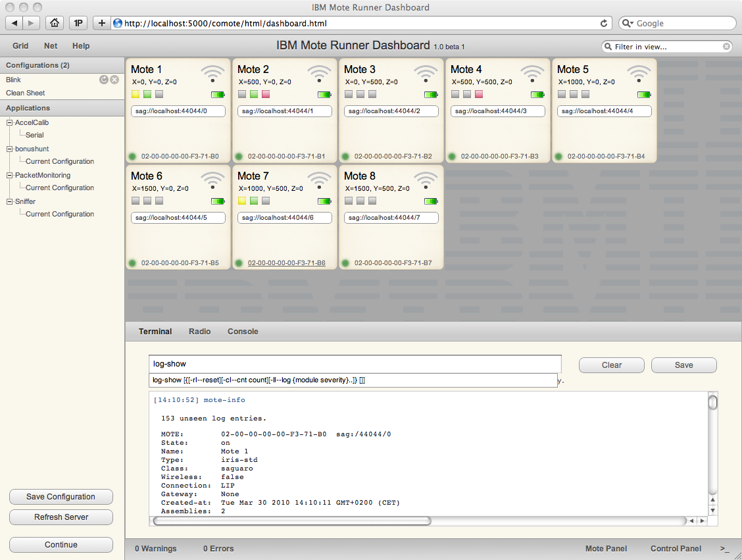Click Mote 1 wireless signal icon
742x560 pixels.
(212, 74)
